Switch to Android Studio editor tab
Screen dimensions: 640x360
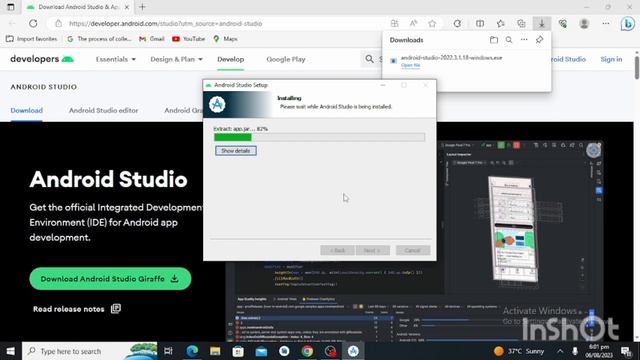[x=103, y=110]
